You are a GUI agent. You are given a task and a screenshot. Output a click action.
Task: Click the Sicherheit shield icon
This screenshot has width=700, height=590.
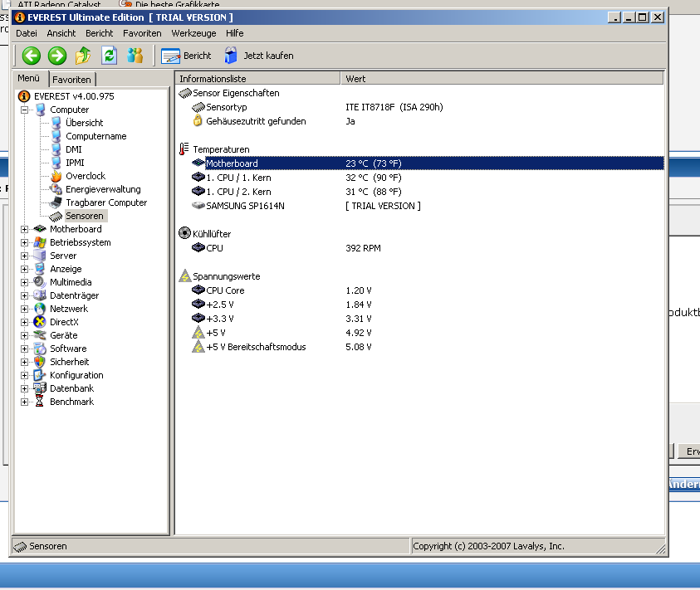click(40, 362)
